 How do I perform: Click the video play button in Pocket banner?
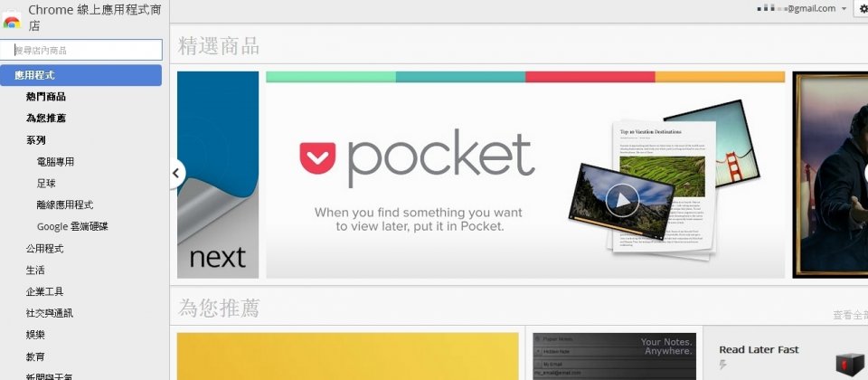pyautogui.click(x=622, y=201)
